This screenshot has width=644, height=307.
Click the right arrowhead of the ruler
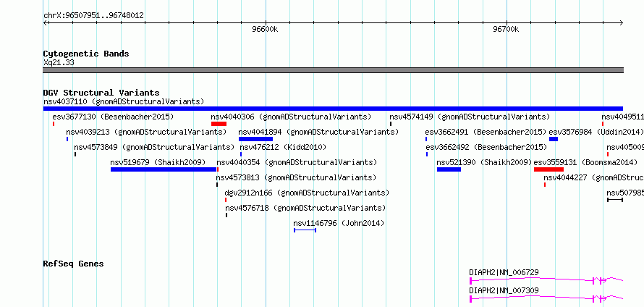(x=622, y=22)
